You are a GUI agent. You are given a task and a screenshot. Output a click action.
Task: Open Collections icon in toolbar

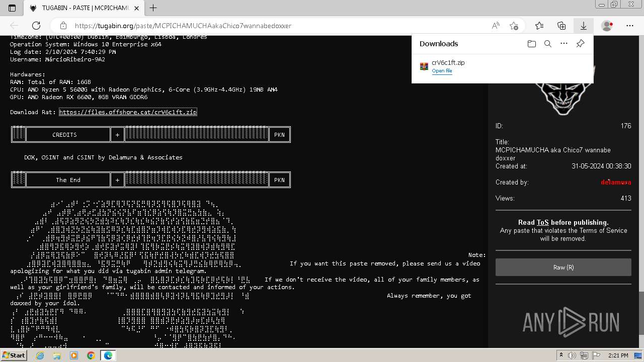561,26
